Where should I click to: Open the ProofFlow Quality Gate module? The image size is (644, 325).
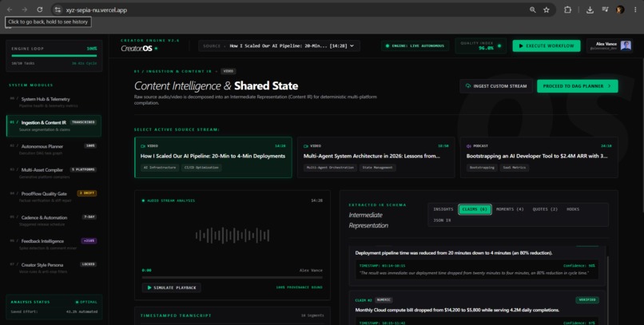(54, 196)
